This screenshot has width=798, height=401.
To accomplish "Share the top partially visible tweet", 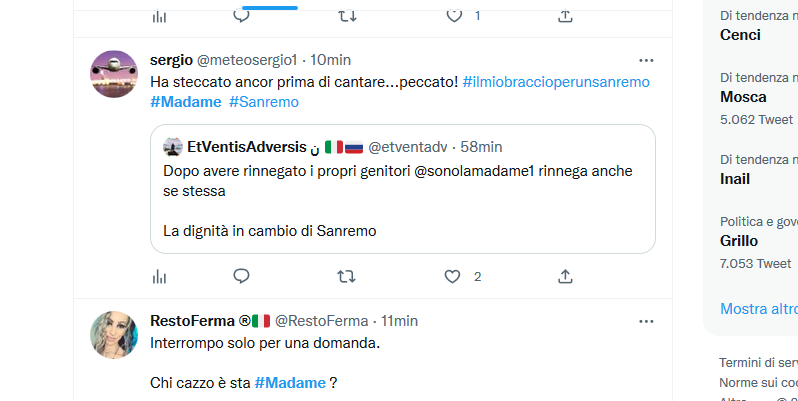I will tap(564, 15).
